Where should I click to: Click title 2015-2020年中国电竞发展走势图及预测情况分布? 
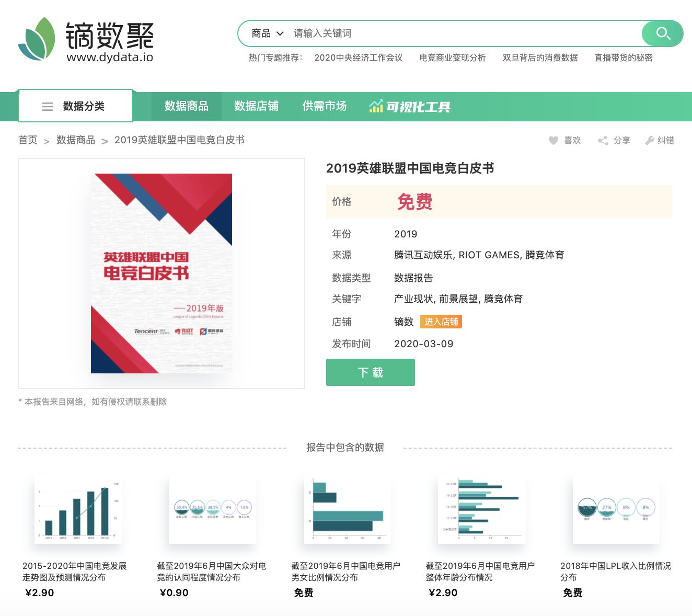pyautogui.click(x=75, y=572)
